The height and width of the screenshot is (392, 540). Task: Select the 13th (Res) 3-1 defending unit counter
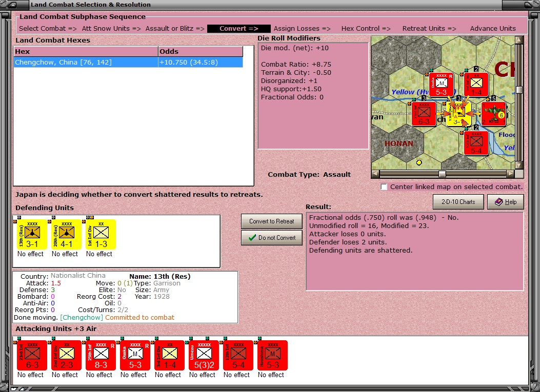click(x=32, y=234)
